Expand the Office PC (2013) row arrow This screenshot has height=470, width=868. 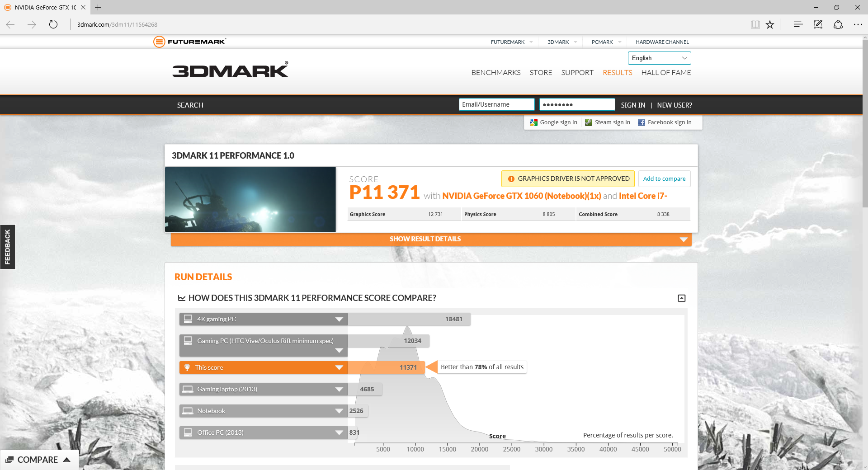[x=339, y=432]
